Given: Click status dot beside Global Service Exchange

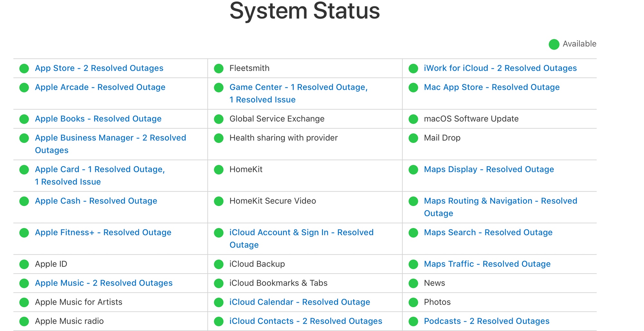Looking at the screenshot, I should tap(219, 119).
